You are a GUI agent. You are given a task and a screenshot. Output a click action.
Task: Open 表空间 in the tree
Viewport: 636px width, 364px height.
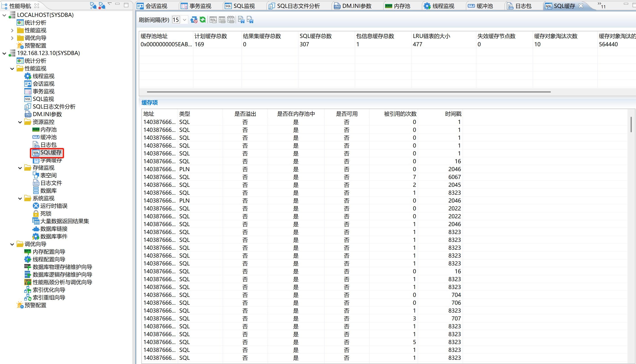point(44,175)
